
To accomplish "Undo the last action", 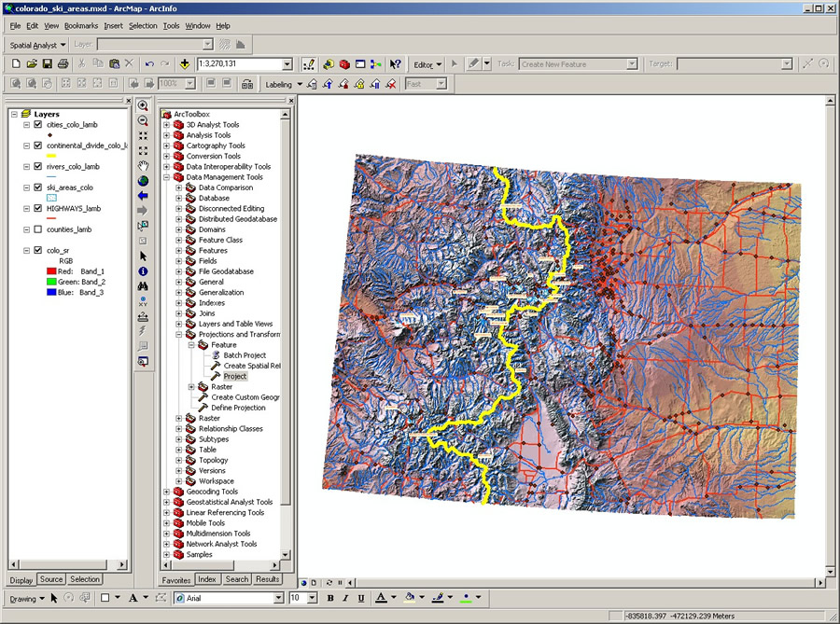I will [149, 63].
